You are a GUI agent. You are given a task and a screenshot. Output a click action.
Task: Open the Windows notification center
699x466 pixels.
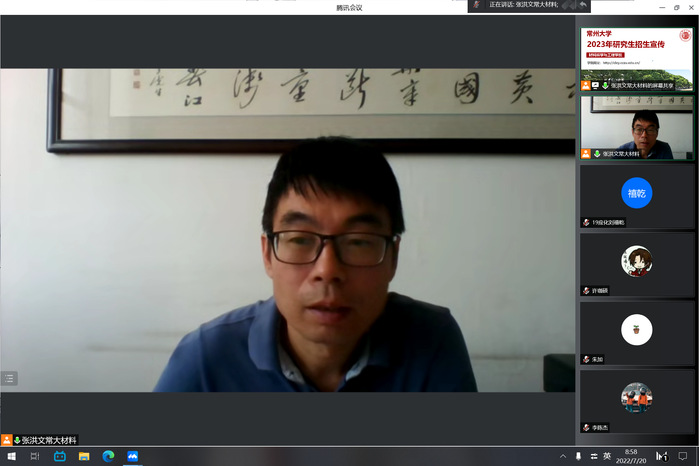pos(683,456)
